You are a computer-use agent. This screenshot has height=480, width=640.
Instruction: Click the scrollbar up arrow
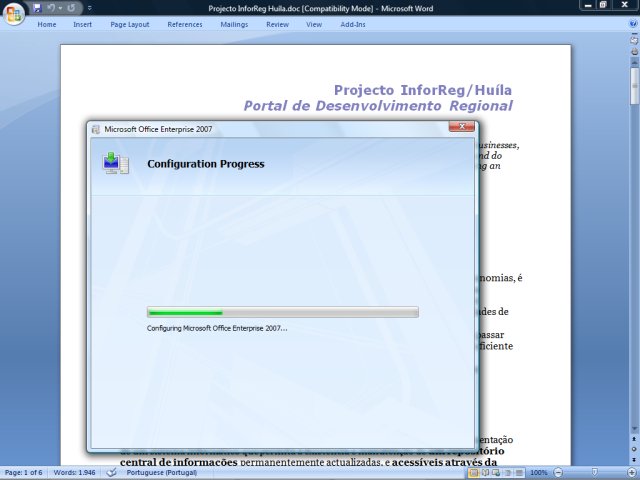click(x=634, y=62)
